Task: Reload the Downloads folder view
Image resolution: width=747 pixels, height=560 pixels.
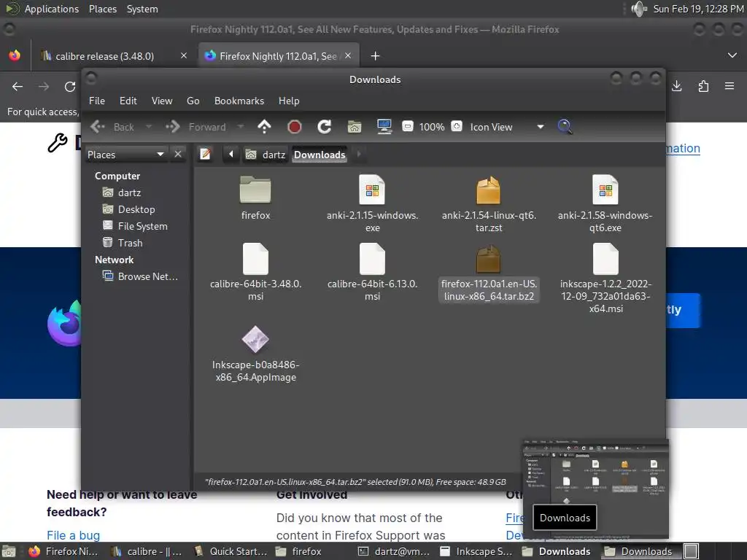Action: pyautogui.click(x=325, y=127)
